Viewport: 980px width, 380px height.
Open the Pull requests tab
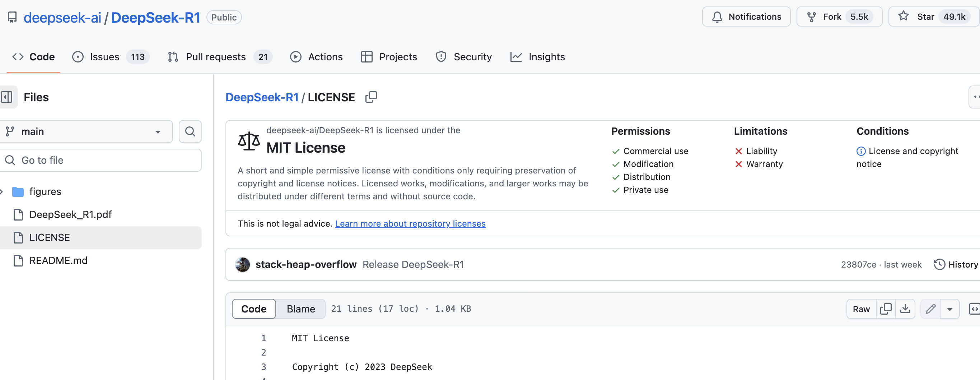pyautogui.click(x=220, y=57)
